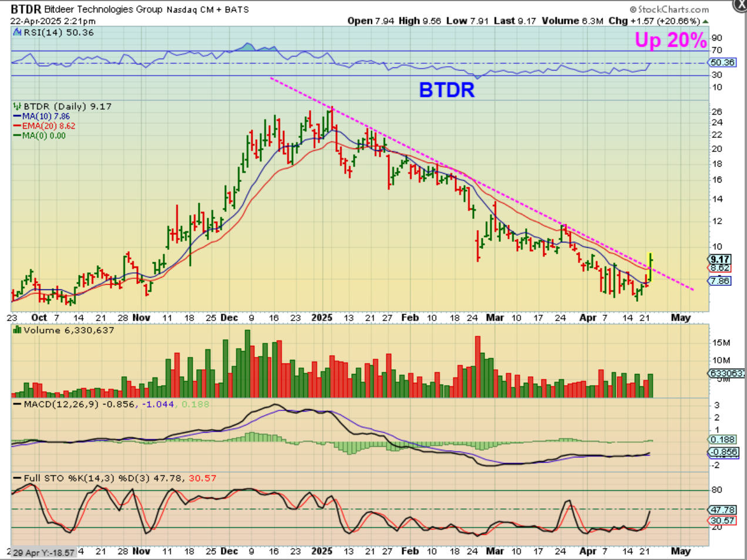Click the Dec label under the stochastic panel
Image resolution: width=747 pixels, height=560 pixels.
click(x=229, y=551)
